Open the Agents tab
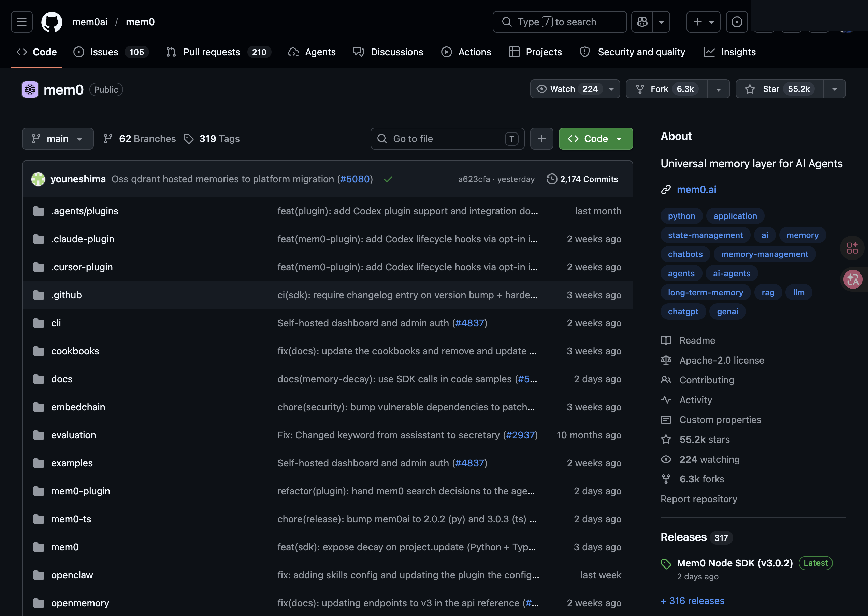 click(312, 52)
